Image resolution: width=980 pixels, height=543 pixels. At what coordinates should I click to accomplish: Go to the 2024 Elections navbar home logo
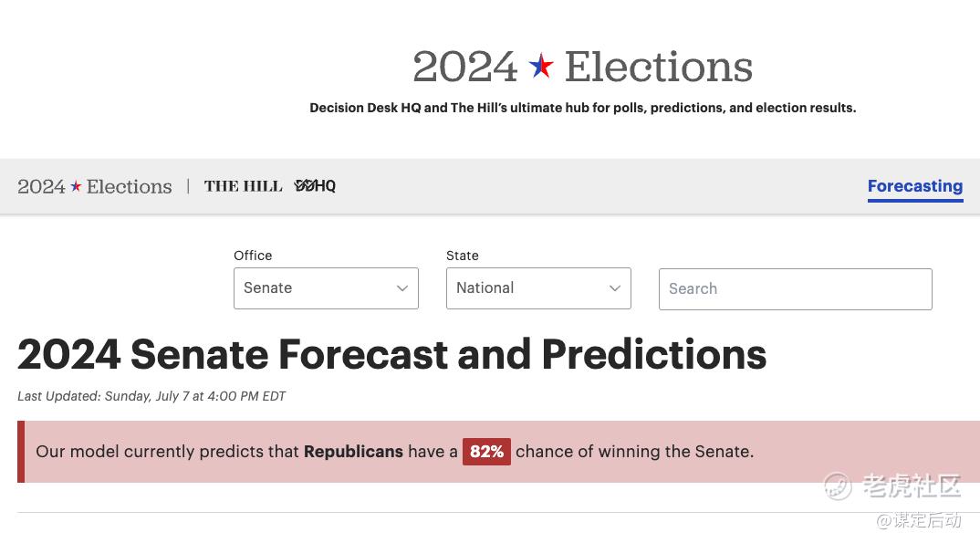click(95, 186)
